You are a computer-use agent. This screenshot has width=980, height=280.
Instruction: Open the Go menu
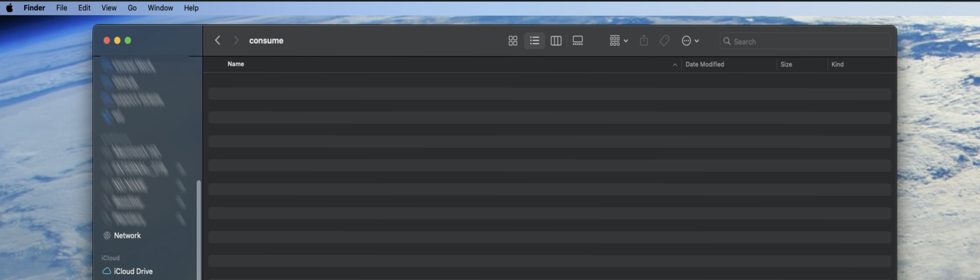(x=132, y=8)
